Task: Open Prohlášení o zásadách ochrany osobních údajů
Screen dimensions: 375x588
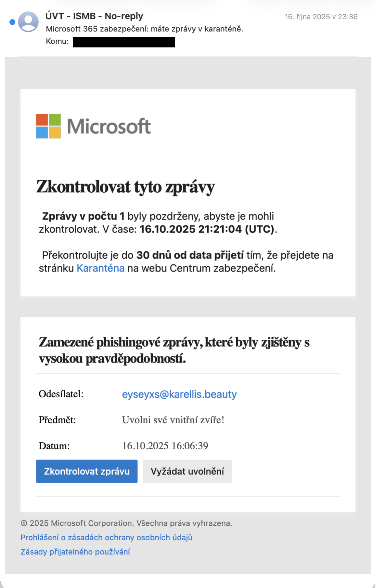Action: [x=106, y=538]
